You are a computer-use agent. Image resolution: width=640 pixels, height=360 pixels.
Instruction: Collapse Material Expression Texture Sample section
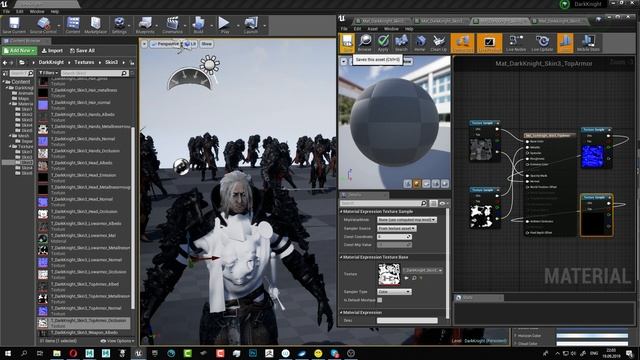pos(341,211)
